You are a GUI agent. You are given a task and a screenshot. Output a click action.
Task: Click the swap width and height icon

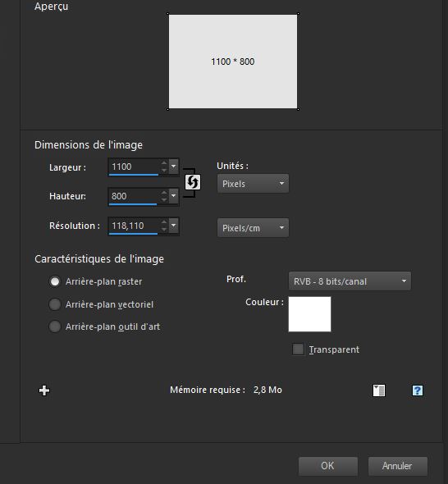coord(193,182)
